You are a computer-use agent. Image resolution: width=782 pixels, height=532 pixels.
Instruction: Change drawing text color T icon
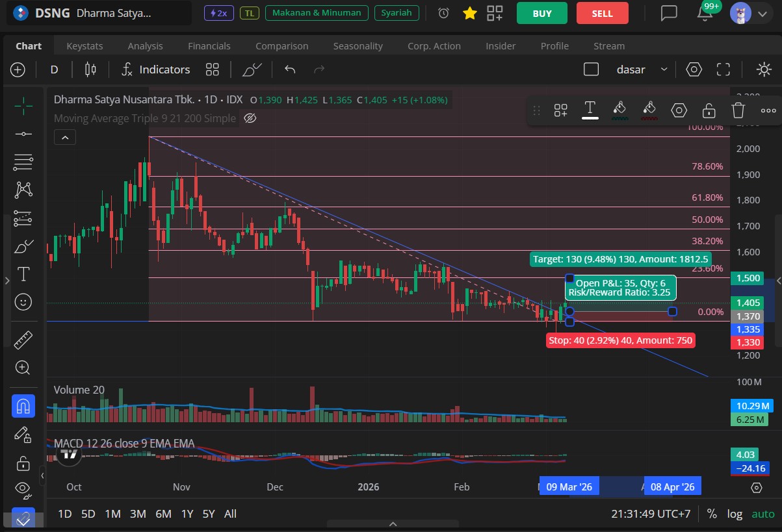[x=590, y=109]
